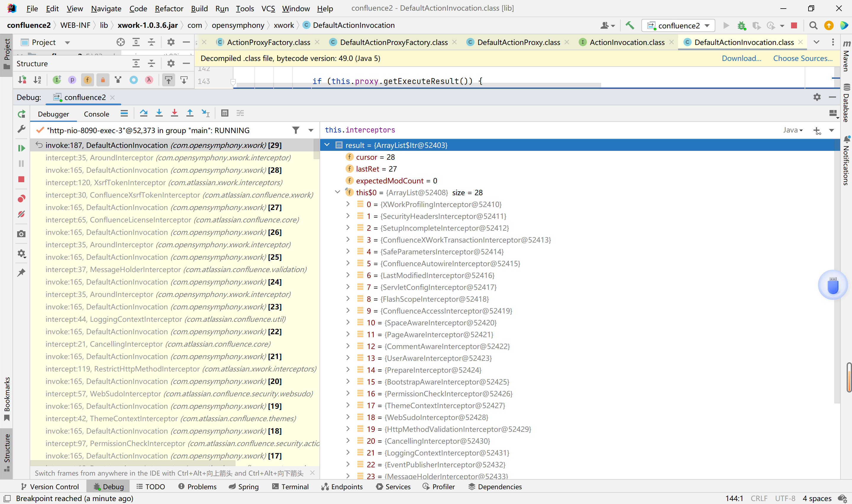This screenshot has width=852, height=504.
Task: Click the Choose Sources... link
Action: click(x=803, y=58)
